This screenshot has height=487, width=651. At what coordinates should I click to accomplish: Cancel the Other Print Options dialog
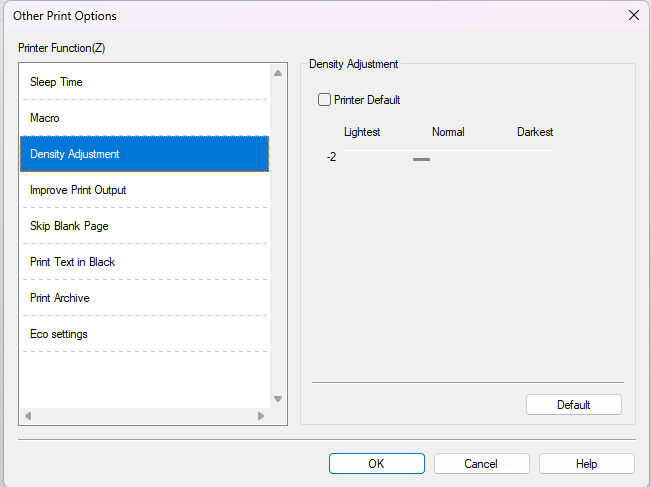tap(481, 464)
